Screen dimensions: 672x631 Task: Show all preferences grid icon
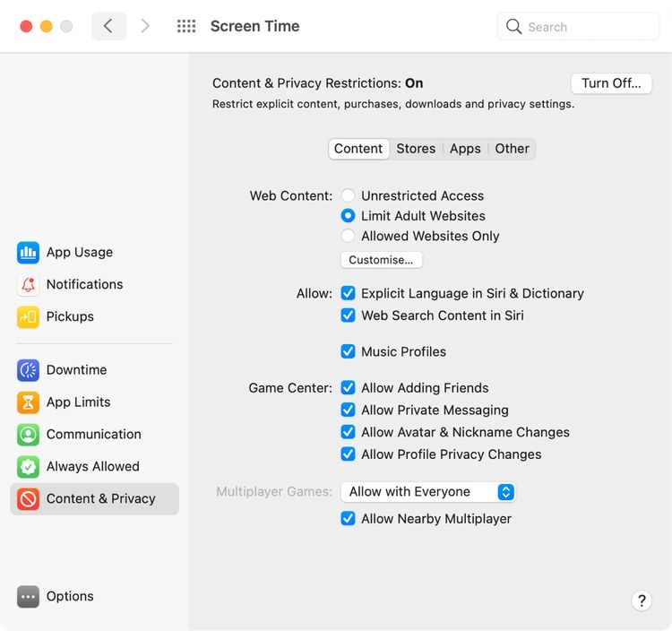coord(186,26)
